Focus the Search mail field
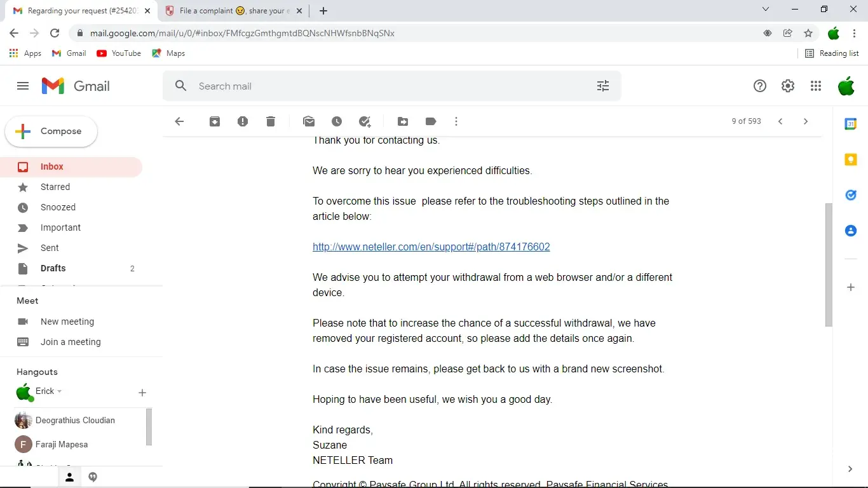 pos(381,86)
